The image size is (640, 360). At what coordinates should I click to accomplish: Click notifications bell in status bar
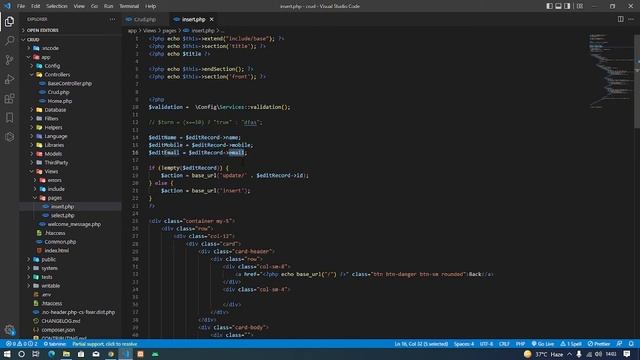(631, 344)
